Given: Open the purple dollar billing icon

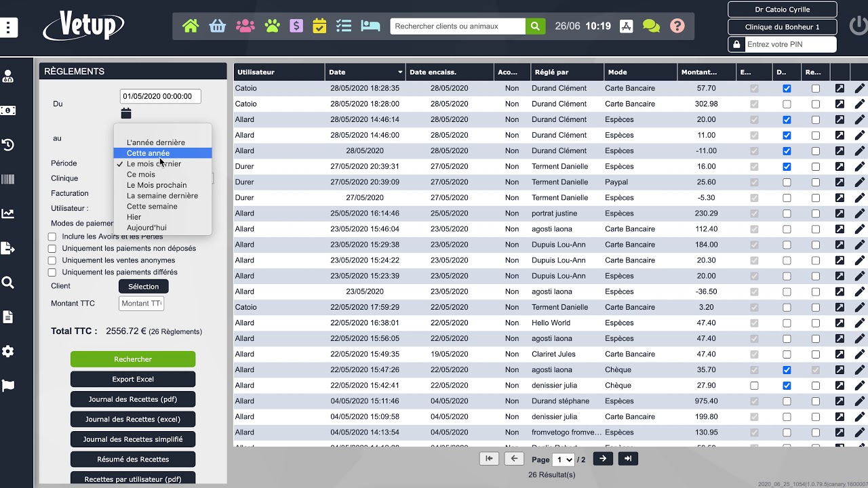Looking at the screenshot, I should coord(296,26).
